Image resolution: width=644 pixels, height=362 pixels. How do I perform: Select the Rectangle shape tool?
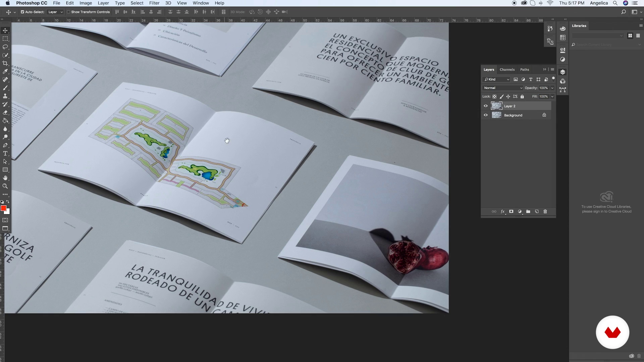[5, 170]
